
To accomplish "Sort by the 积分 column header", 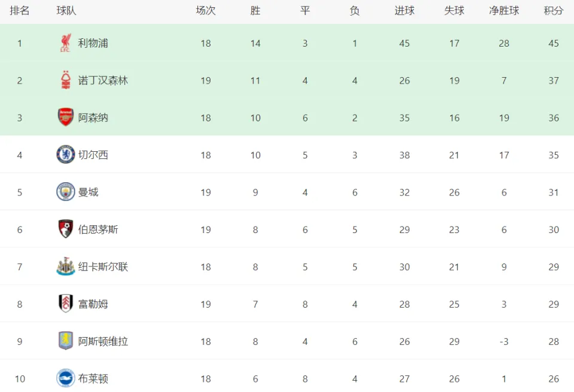I will click(554, 11).
